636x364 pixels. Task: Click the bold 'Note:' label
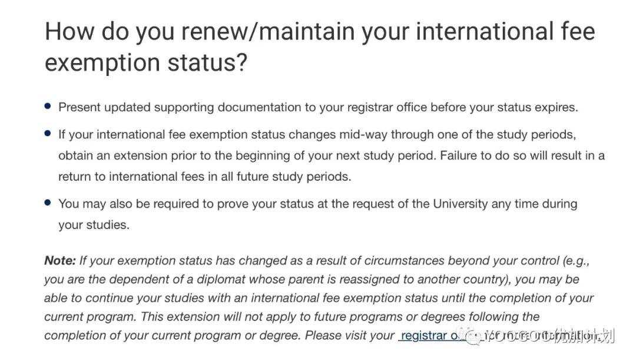[60, 260]
